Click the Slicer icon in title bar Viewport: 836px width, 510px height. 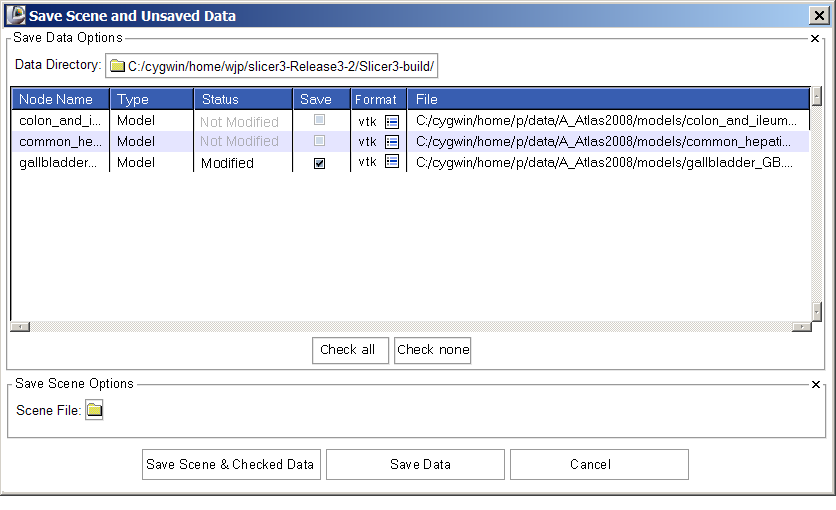[x=15, y=15]
